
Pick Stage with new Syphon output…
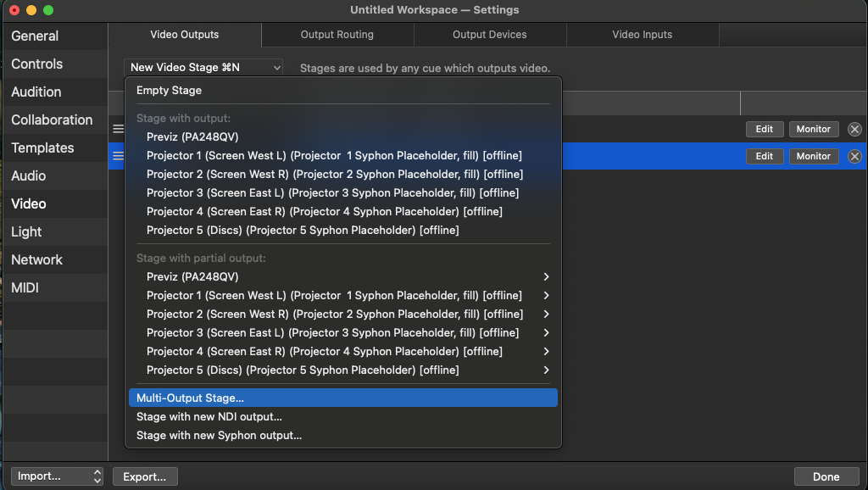pos(219,436)
